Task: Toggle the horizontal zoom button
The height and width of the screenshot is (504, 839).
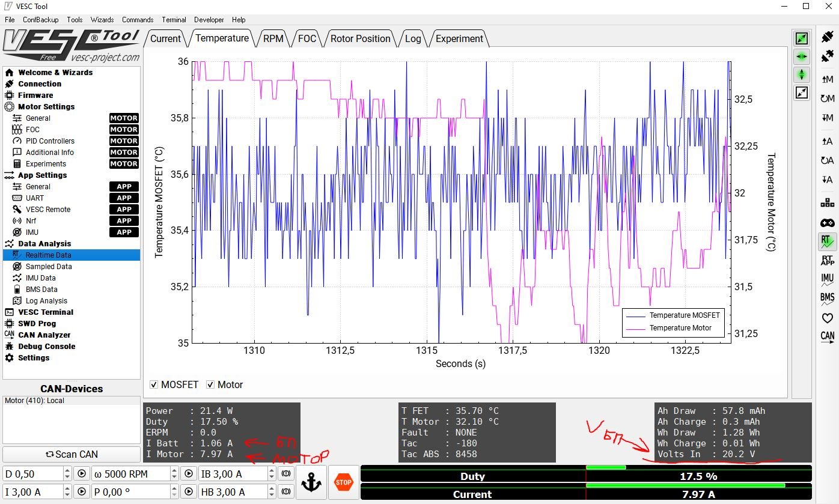Action: click(x=802, y=56)
